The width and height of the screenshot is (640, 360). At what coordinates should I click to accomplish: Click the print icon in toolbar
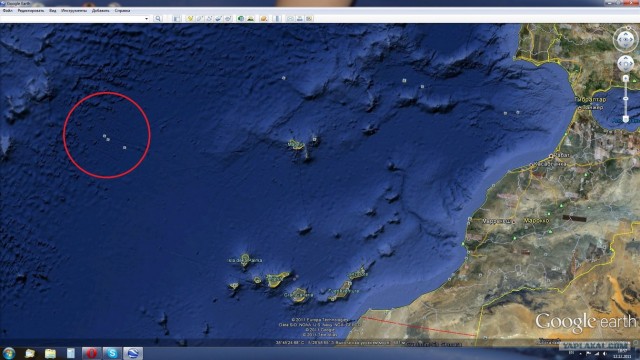(x=300, y=18)
